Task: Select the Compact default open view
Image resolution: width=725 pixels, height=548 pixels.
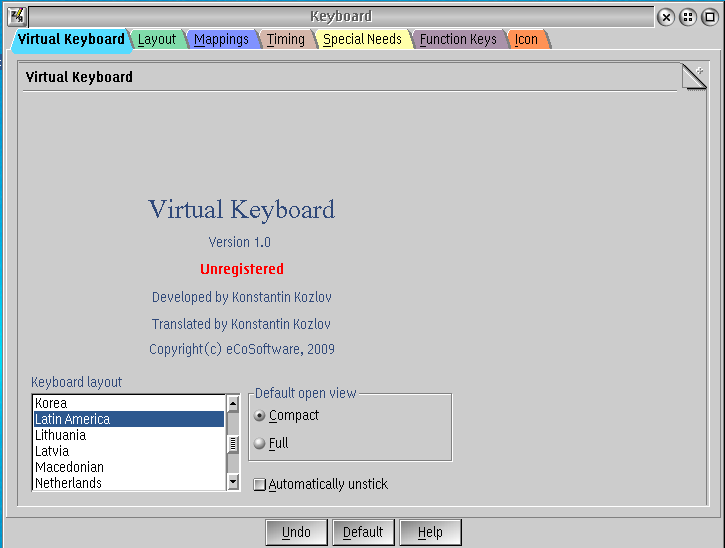Action: click(286, 415)
